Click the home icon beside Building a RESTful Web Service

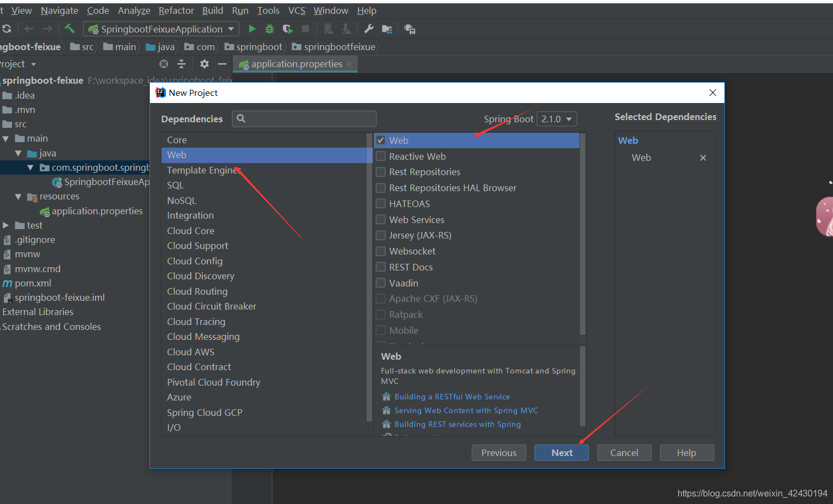click(386, 397)
